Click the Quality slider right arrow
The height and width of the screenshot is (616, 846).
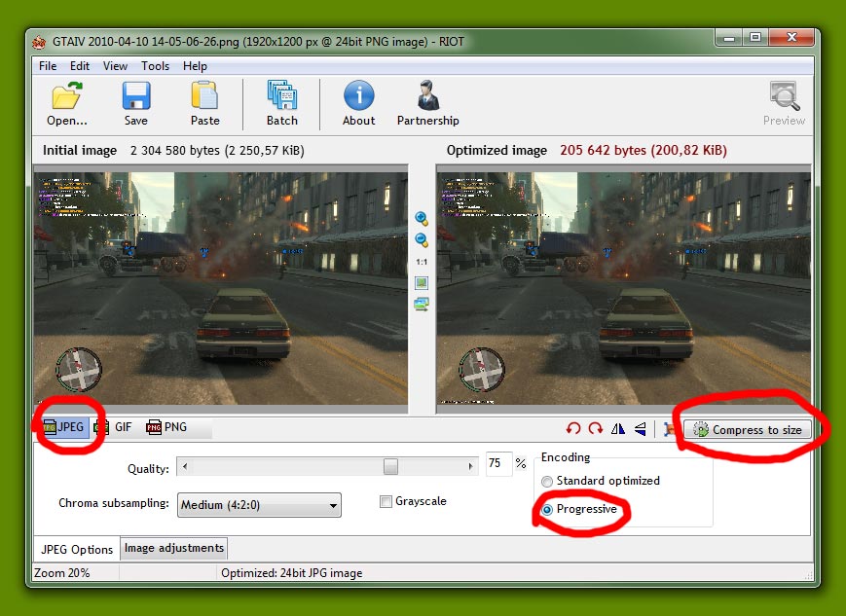click(470, 466)
